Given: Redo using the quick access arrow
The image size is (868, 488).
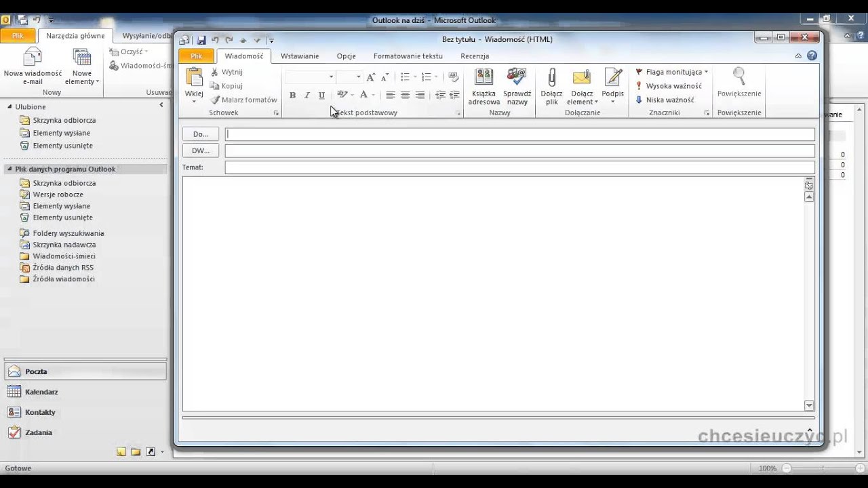Looking at the screenshot, I should click(x=229, y=40).
